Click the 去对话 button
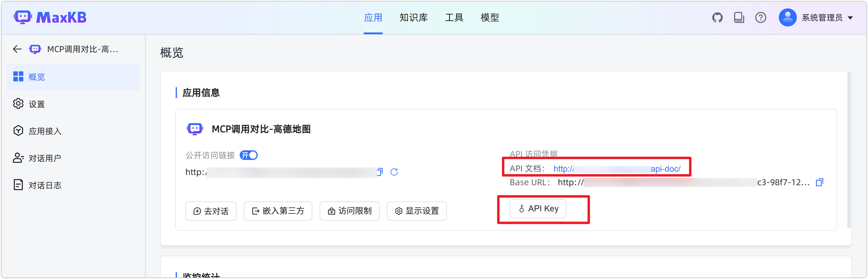This screenshot has height=279, width=868. click(x=211, y=211)
